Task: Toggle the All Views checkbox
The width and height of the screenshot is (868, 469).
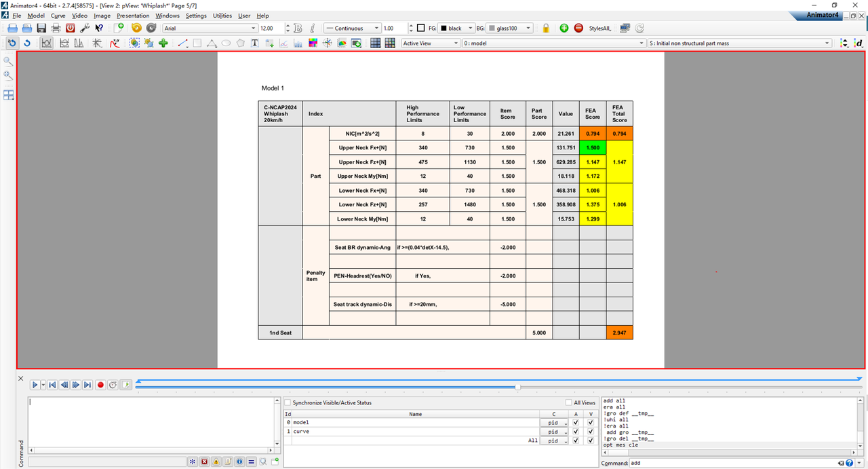Action: click(569, 403)
